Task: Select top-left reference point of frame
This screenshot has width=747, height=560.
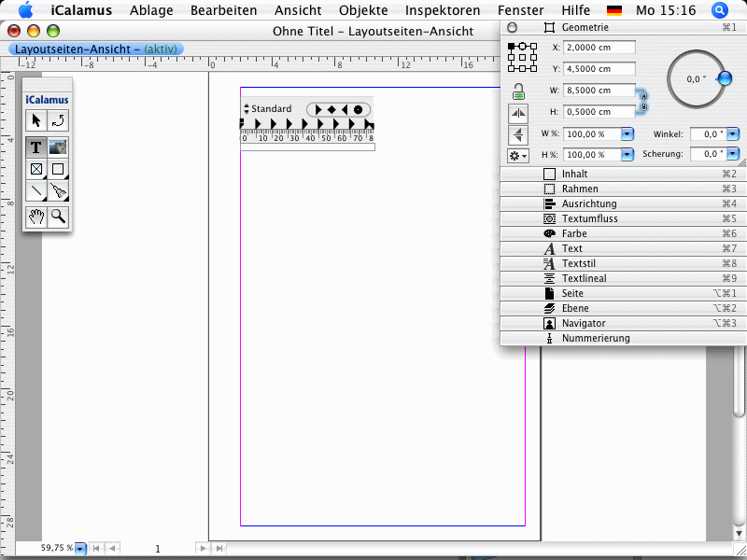Action: tap(510, 46)
